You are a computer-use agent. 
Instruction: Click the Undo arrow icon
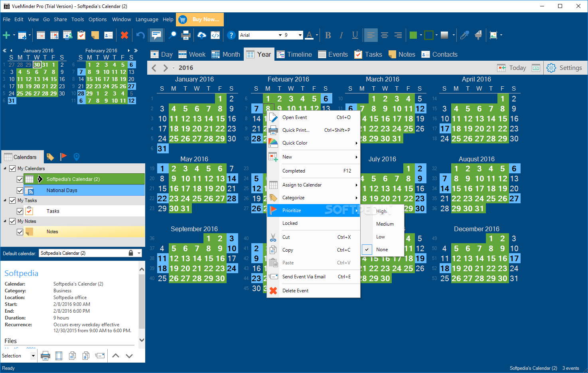pyautogui.click(x=140, y=35)
